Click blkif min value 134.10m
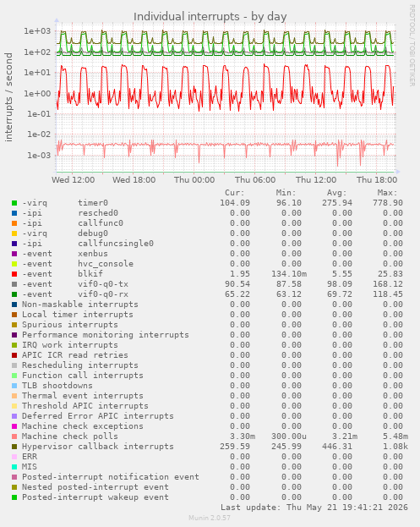This screenshot has width=420, height=527. click(289, 274)
